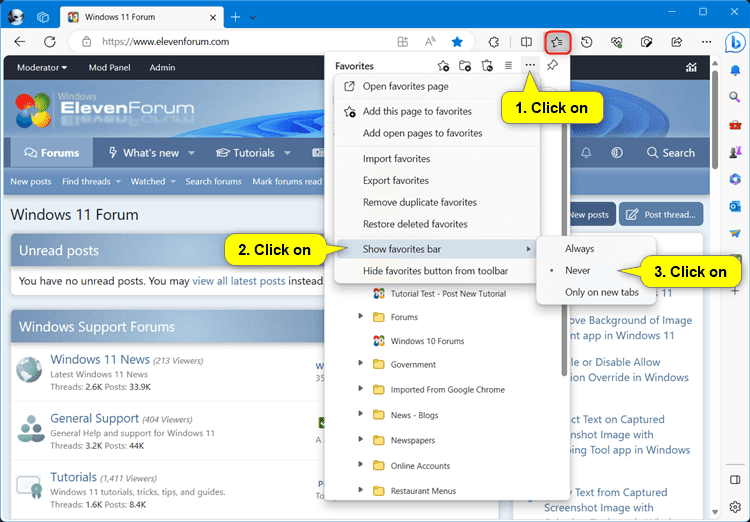
Task: Open Edge Settings and more menu
Action: 706,42
